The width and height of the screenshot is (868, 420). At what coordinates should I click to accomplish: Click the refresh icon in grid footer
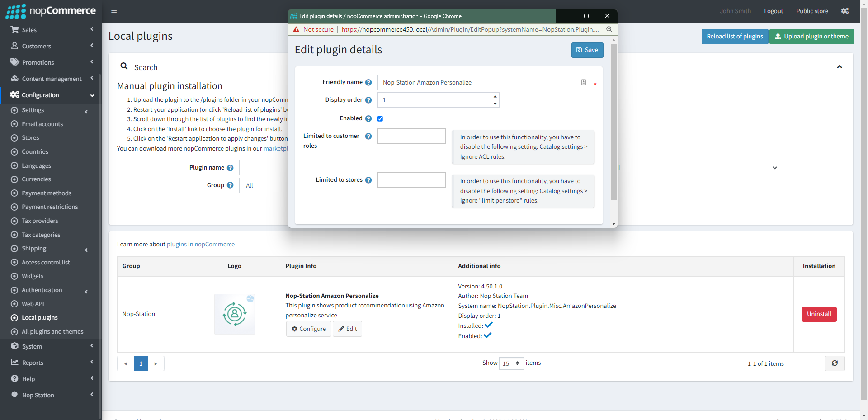(835, 363)
